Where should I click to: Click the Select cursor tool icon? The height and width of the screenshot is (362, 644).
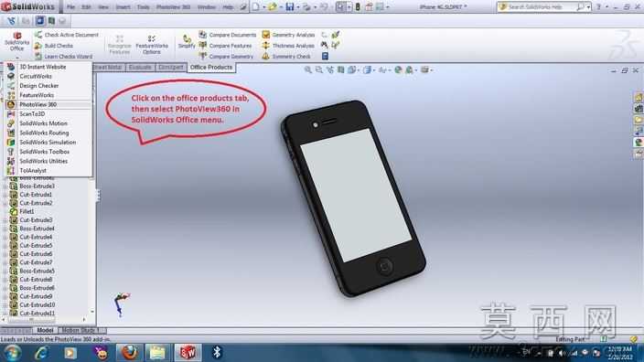(340, 7)
